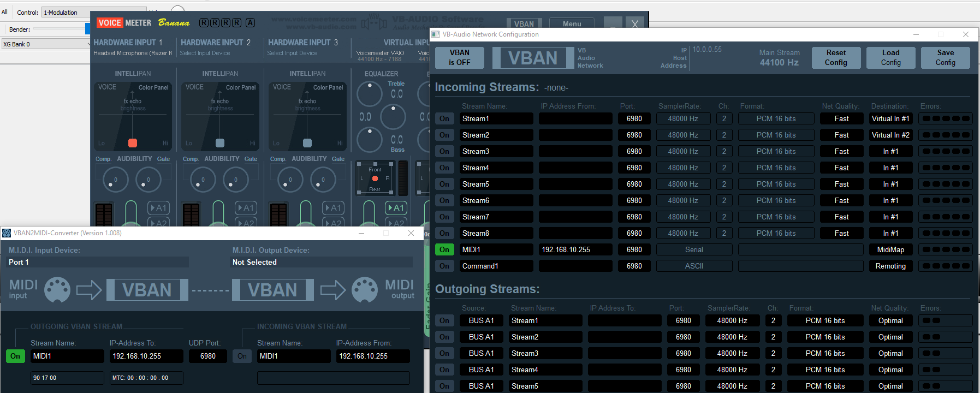Edit IP Address From for MIDI1 incoming stream
The image size is (980, 393).
coord(575,249)
